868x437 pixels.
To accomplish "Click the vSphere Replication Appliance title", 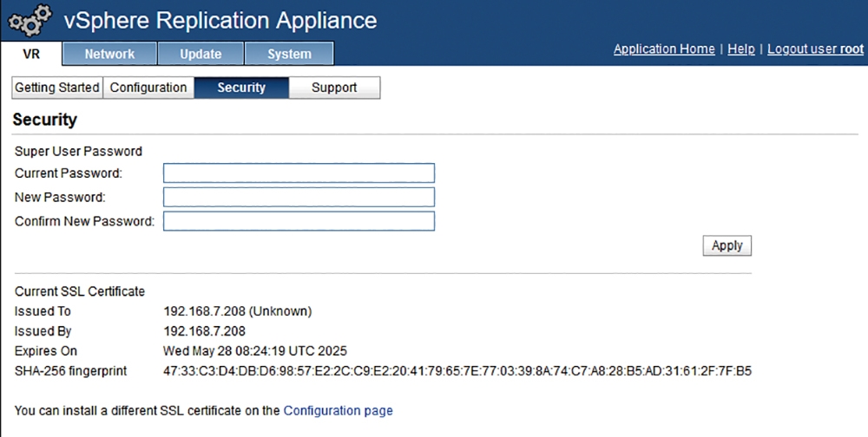I will 220,21.
